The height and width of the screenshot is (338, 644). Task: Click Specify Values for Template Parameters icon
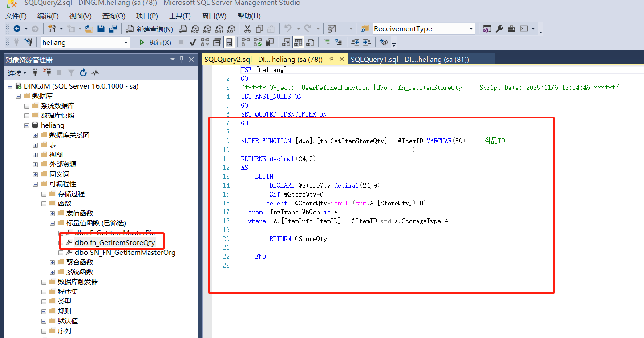[x=383, y=42]
